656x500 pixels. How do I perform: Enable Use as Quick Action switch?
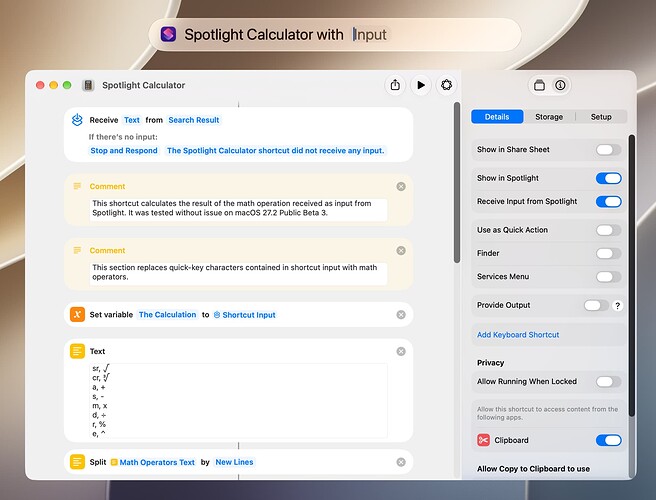click(608, 230)
